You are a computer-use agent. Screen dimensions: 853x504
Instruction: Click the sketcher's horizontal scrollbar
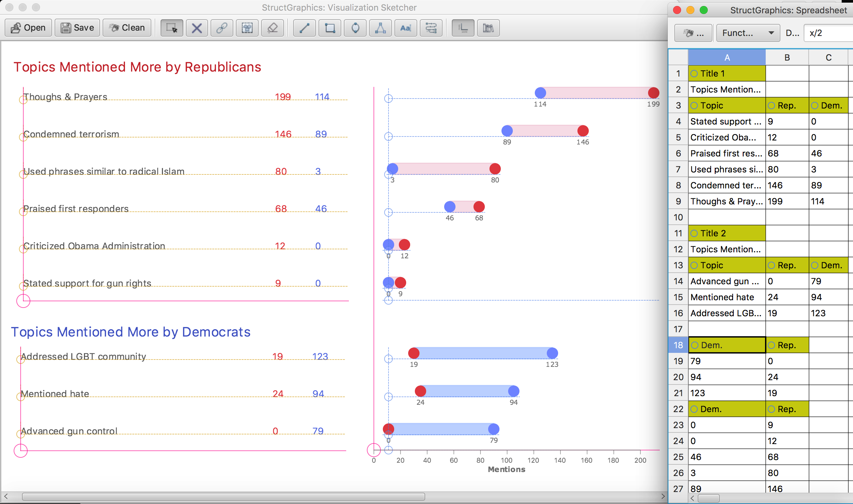coord(223,497)
